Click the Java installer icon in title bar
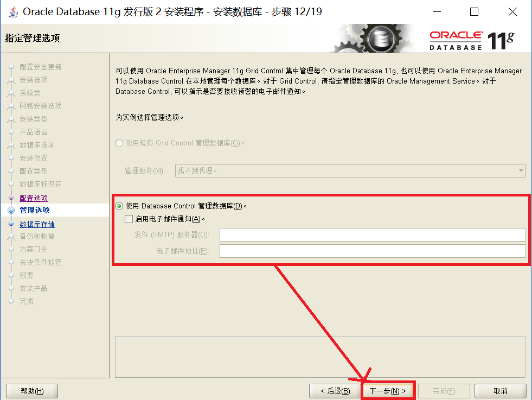 coord(13,12)
